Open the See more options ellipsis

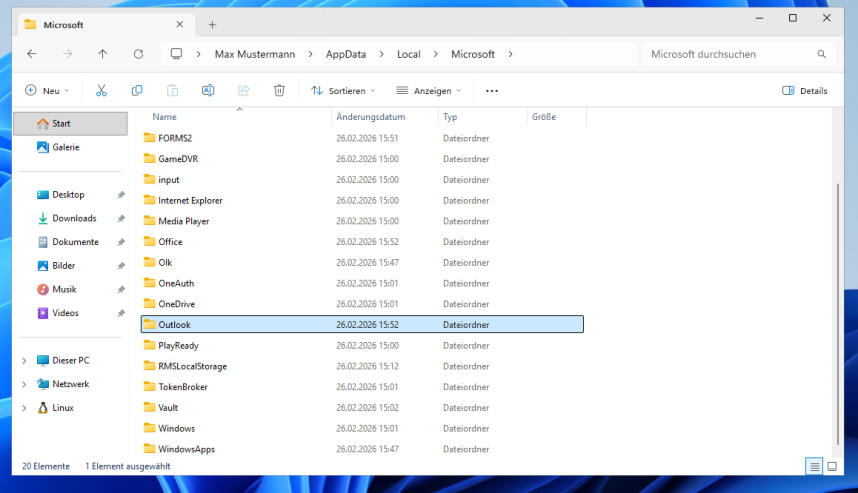coord(491,90)
